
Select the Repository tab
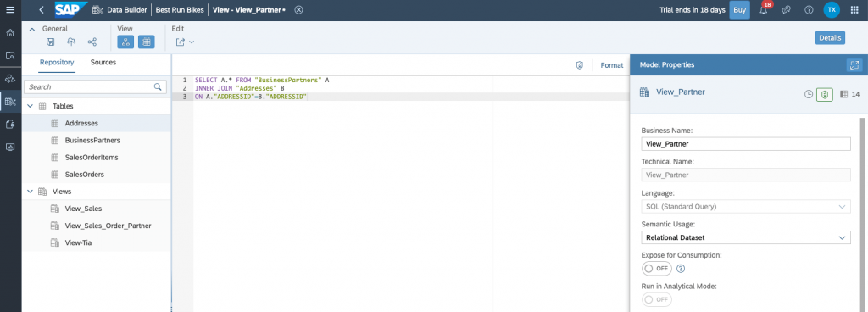(x=57, y=63)
